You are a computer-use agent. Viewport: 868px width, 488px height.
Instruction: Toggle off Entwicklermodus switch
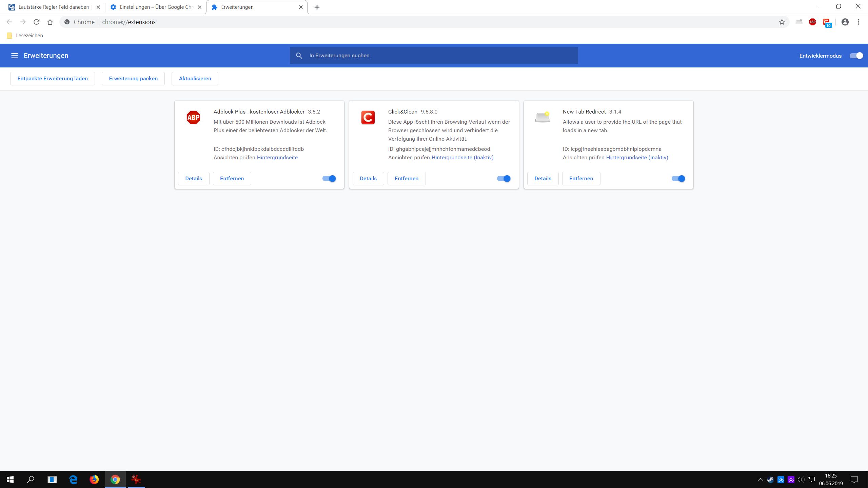(x=856, y=56)
